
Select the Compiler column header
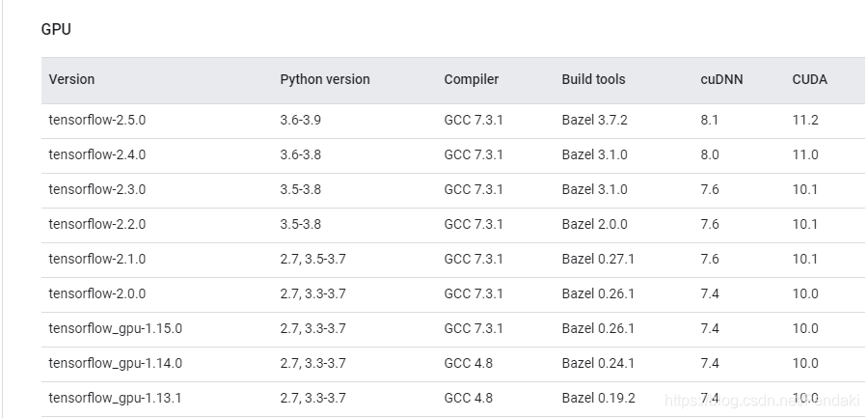point(471,79)
